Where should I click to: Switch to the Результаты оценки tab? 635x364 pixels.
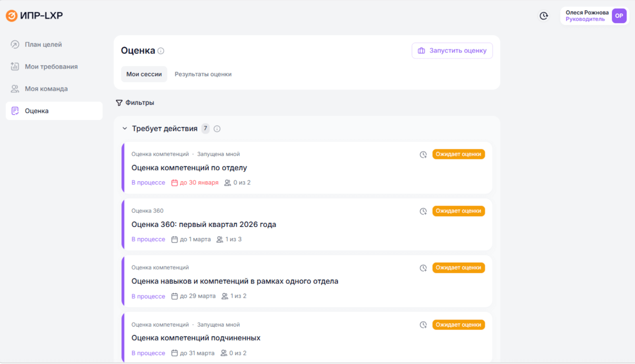coord(203,74)
